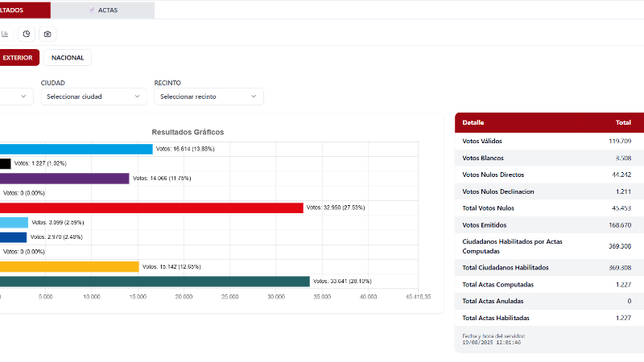Select the EXTERIOR button
Image resolution: width=644 pixels, height=362 pixels.
(19, 58)
